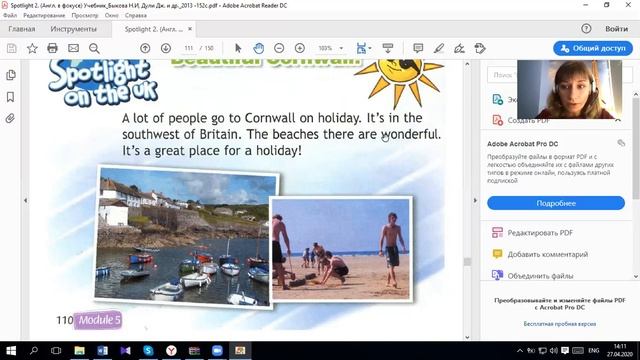Image resolution: width=640 pixels, height=360 pixels.
Task: Activate the hand pan tool
Action: (258, 48)
